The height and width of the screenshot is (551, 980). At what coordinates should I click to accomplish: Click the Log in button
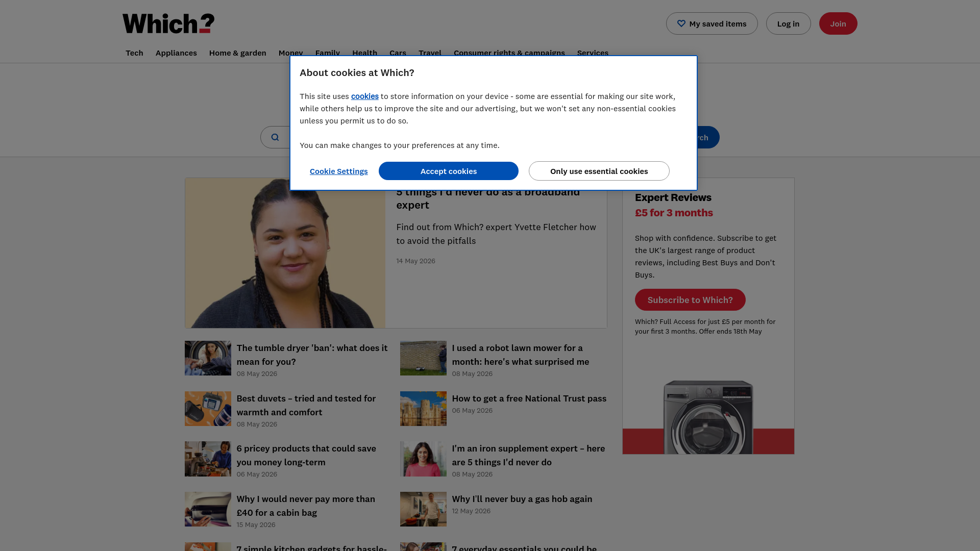[x=788, y=23]
